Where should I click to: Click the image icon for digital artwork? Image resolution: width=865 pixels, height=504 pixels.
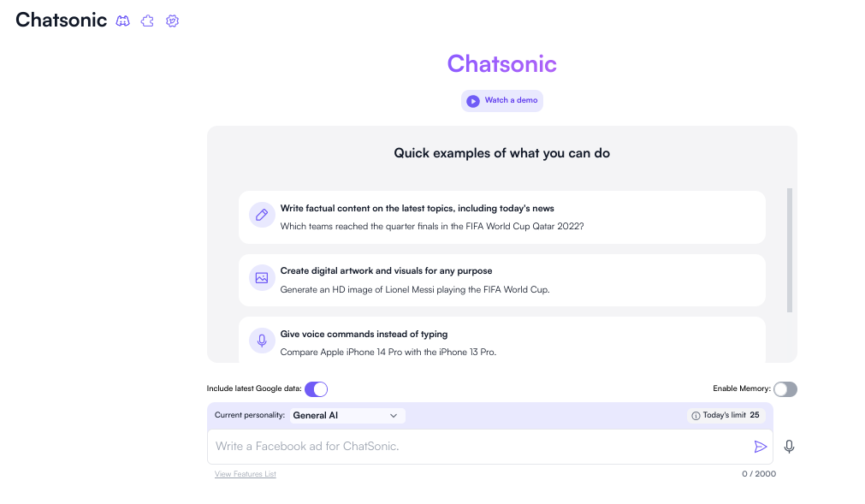click(x=262, y=278)
